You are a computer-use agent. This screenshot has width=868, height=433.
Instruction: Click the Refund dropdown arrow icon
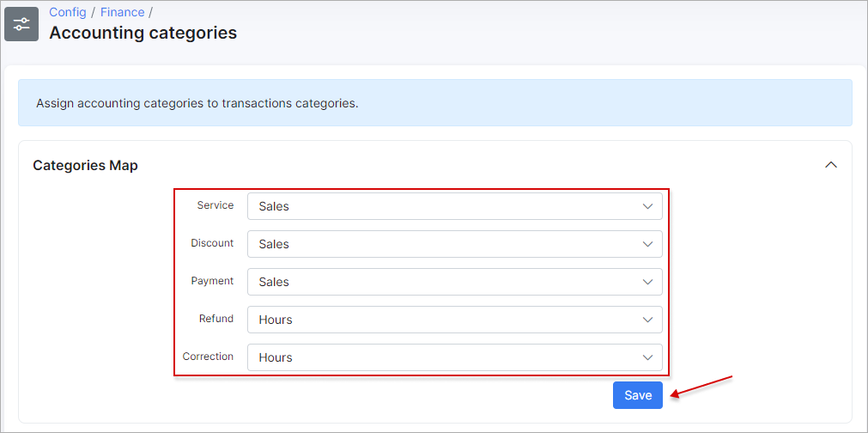tap(647, 320)
